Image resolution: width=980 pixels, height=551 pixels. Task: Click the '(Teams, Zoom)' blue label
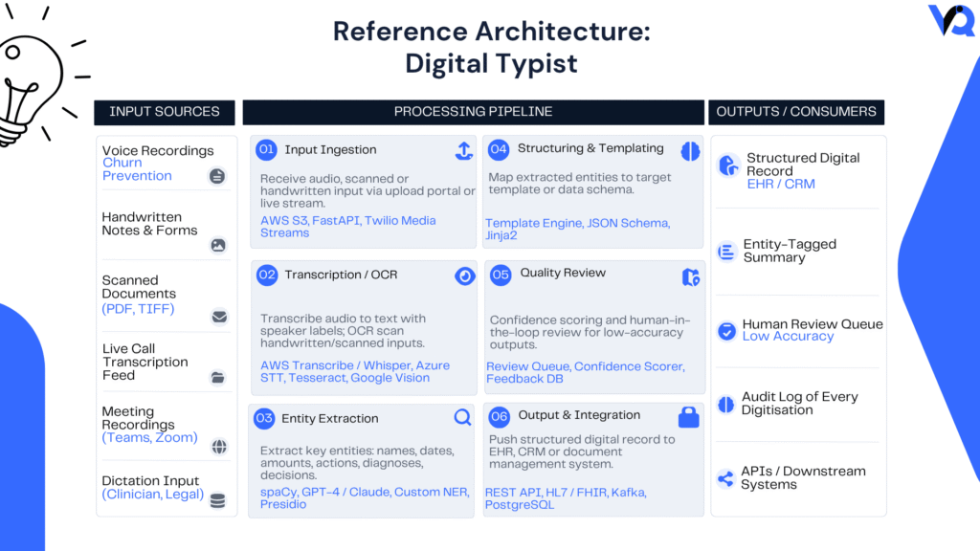(150, 438)
